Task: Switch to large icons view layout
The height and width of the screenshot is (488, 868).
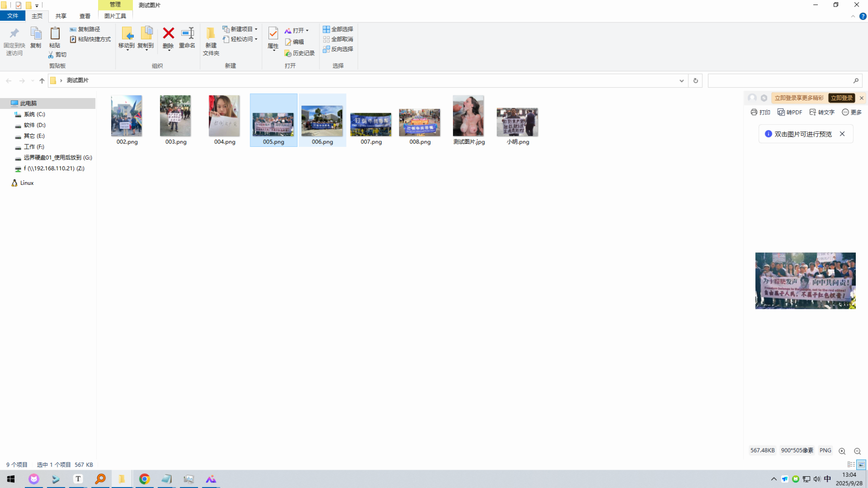Action: [861, 465]
